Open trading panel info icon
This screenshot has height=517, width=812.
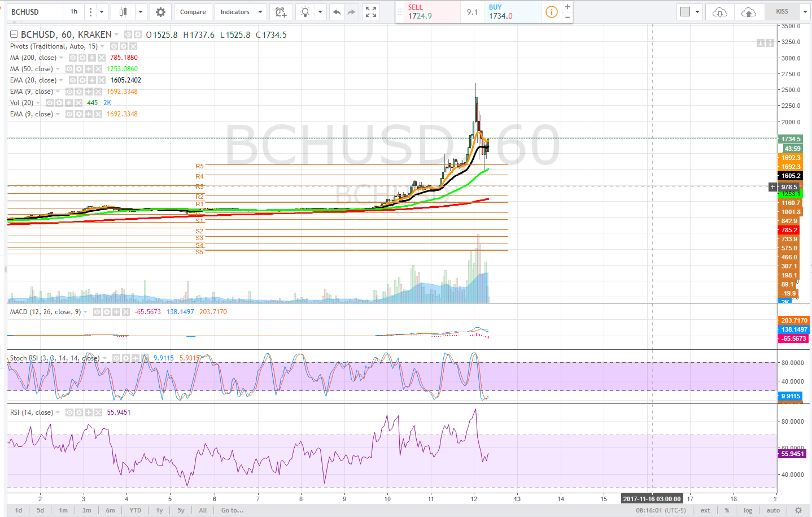click(x=552, y=12)
